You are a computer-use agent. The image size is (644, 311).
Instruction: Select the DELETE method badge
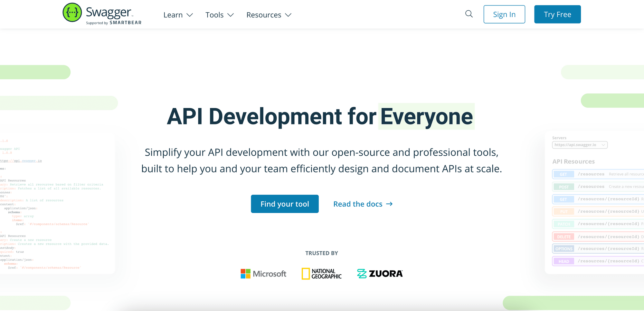(563, 237)
